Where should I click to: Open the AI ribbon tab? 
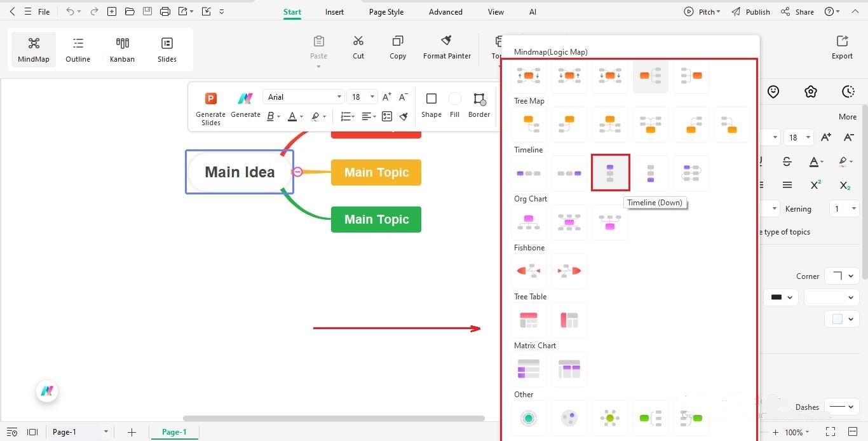(x=532, y=12)
